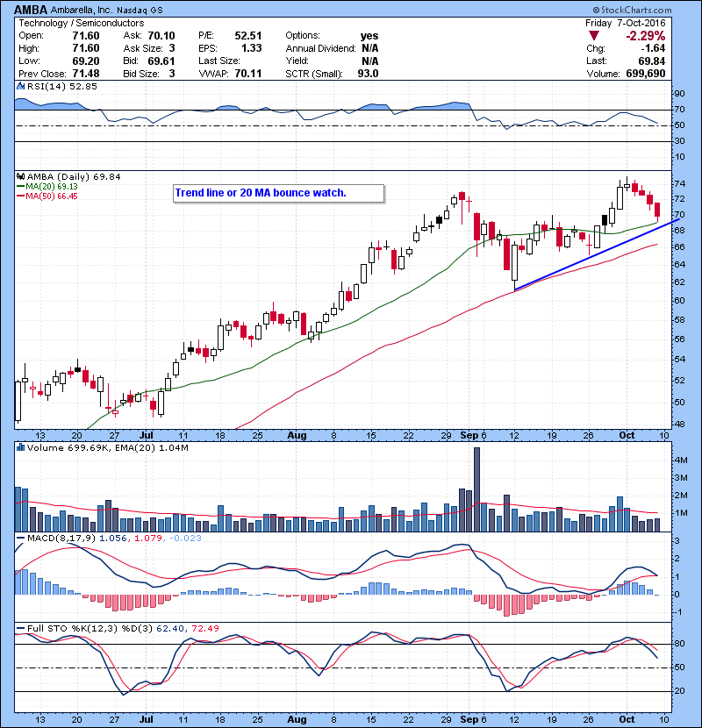Click the Open value 71.60
This screenshot has height=728, width=702.
[86, 36]
